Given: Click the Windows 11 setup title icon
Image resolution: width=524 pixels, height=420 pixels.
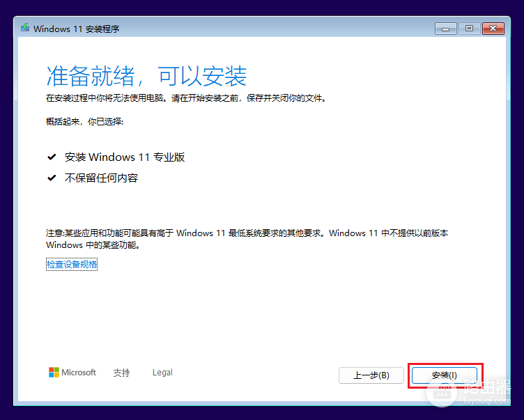Looking at the screenshot, I should [x=24, y=28].
